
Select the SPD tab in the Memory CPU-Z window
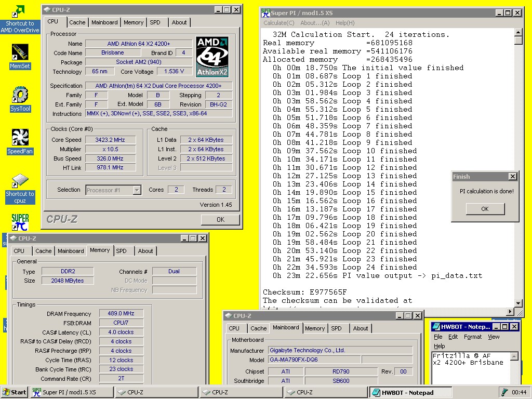(x=121, y=251)
